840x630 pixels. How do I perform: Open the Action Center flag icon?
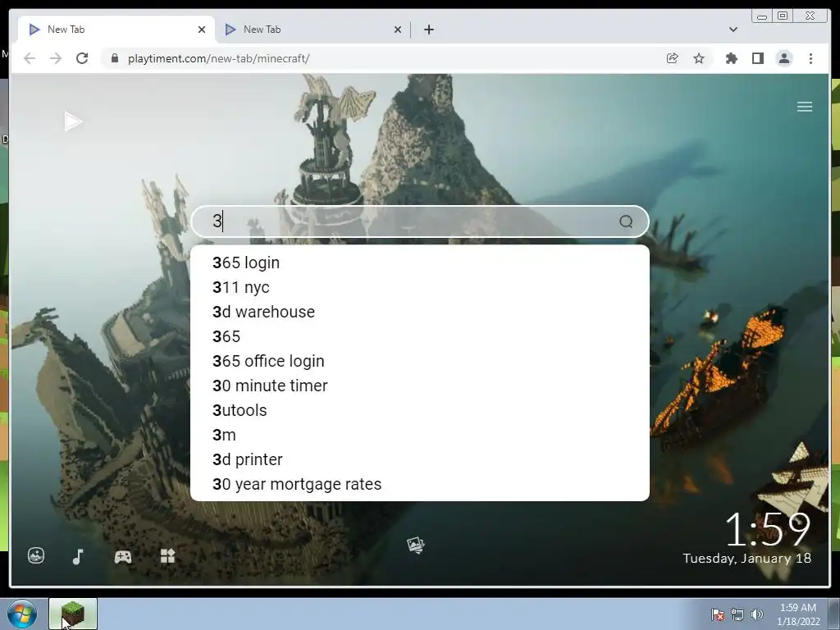point(717,614)
